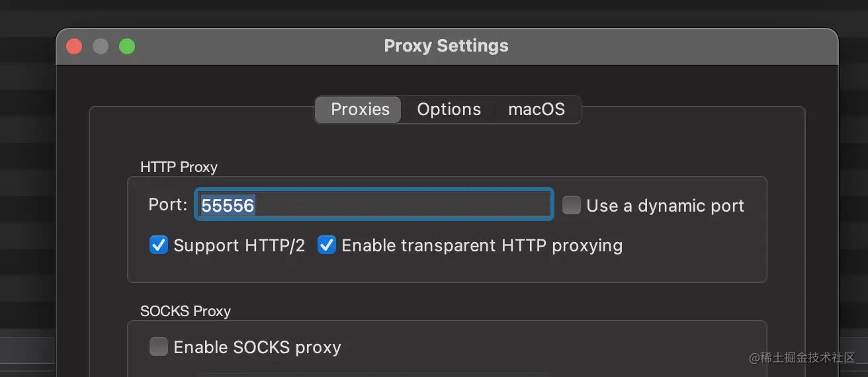This screenshot has width=868, height=377.
Task: Select the macOS tab
Action: pyautogui.click(x=537, y=110)
